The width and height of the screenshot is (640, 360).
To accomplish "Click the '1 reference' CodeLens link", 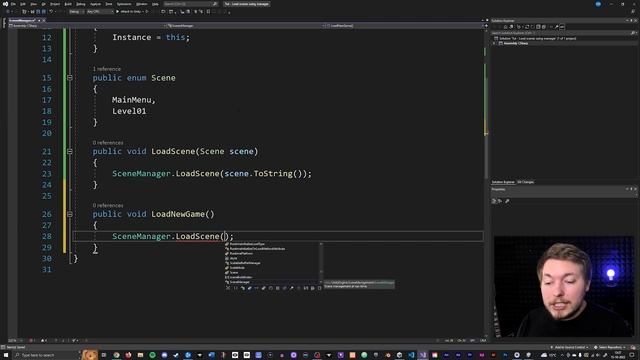I will tap(107, 69).
